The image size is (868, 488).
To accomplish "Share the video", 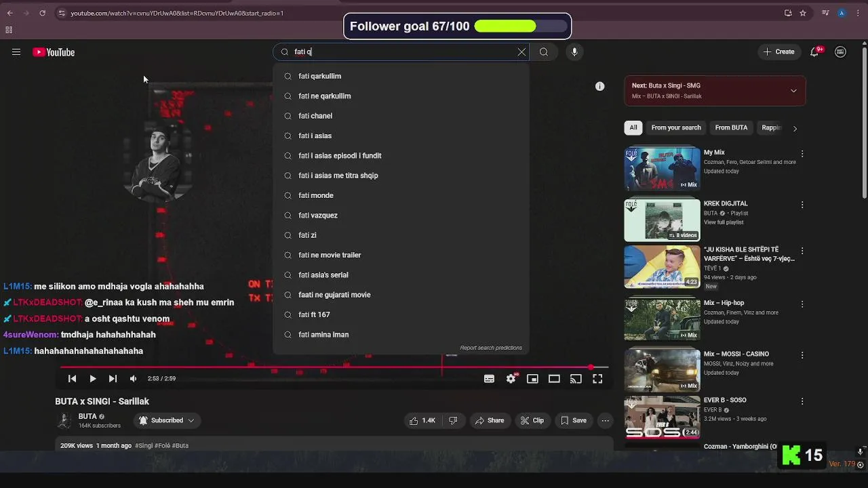I will click(x=490, y=420).
